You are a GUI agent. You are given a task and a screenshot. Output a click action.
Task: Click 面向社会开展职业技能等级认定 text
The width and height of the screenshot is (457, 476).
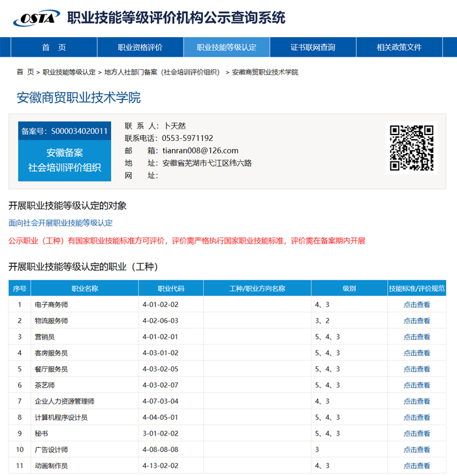[60, 223]
